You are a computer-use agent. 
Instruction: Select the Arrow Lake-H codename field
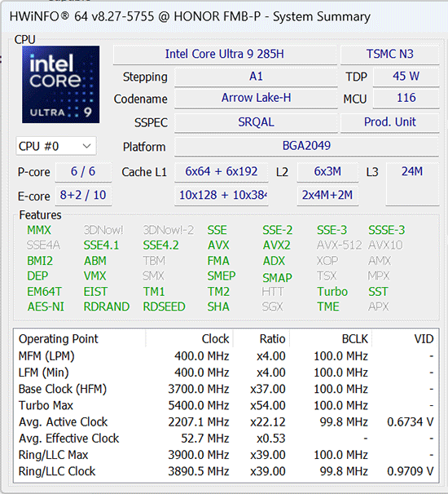pyautogui.click(x=256, y=98)
